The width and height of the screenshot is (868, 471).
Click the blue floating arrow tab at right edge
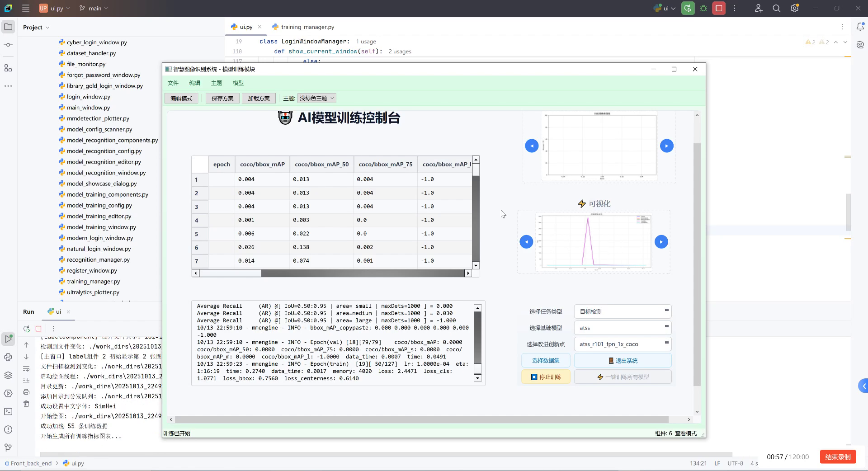863,386
